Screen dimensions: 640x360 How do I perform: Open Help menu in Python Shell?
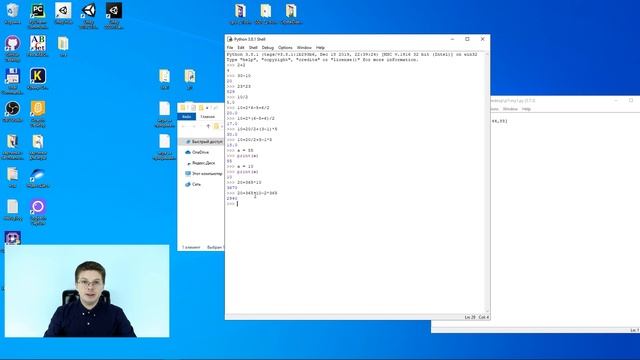320,48
